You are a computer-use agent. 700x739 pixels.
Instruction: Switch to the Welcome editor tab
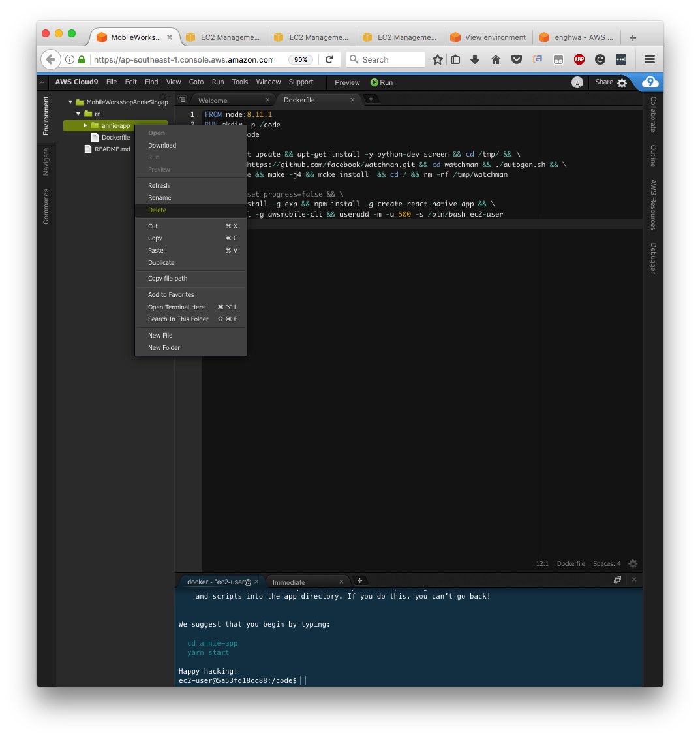(x=213, y=101)
